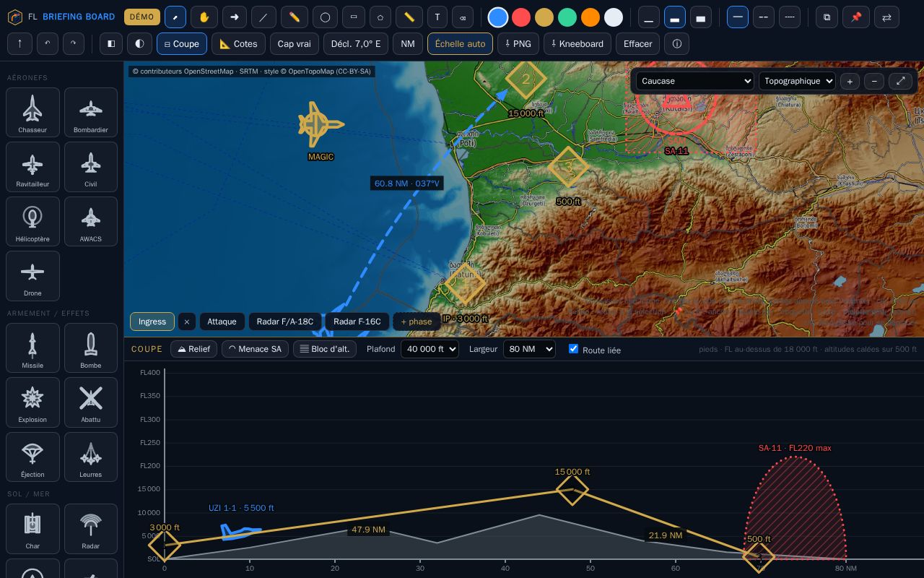
Task: Zoom out the map with minus
Action: click(874, 81)
